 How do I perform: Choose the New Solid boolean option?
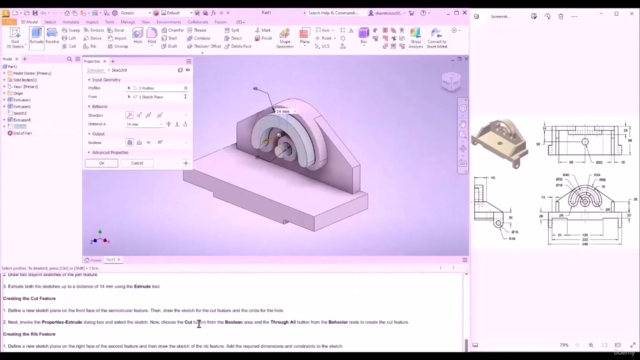tap(160, 142)
